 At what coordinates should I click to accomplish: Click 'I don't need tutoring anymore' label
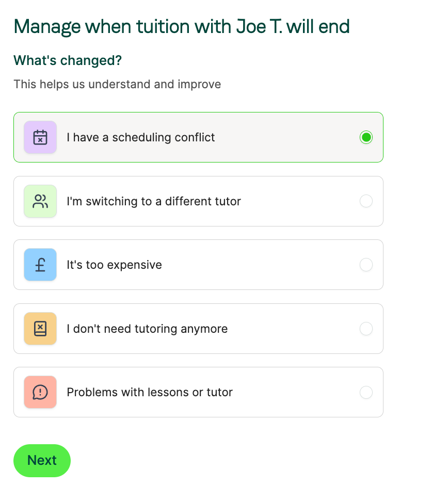click(147, 329)
